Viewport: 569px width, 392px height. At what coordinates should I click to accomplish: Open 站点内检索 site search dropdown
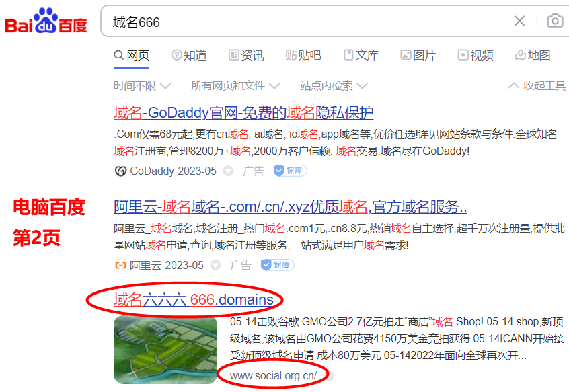pos(333,86)
